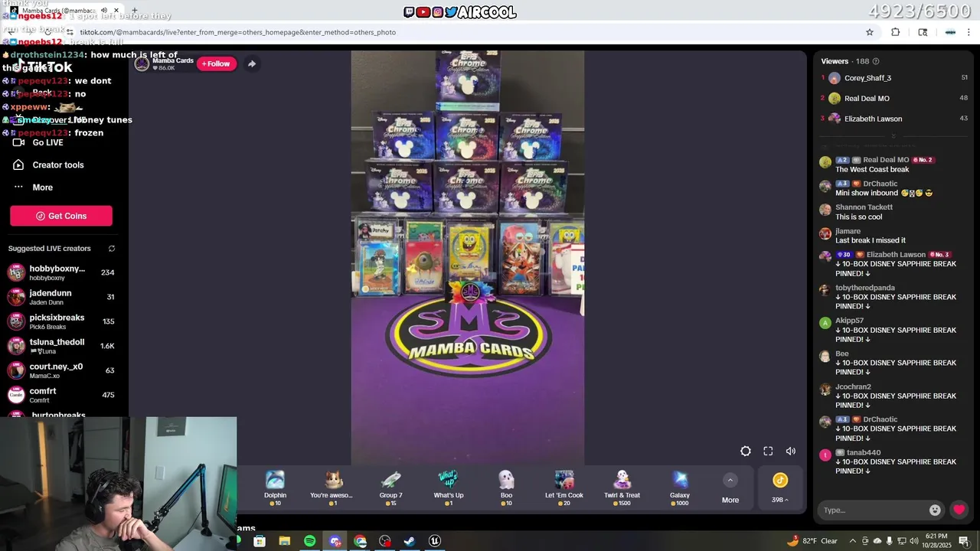980x551 pixels.
Task: Bookmark this page with star icon
Action: [870, 32]
